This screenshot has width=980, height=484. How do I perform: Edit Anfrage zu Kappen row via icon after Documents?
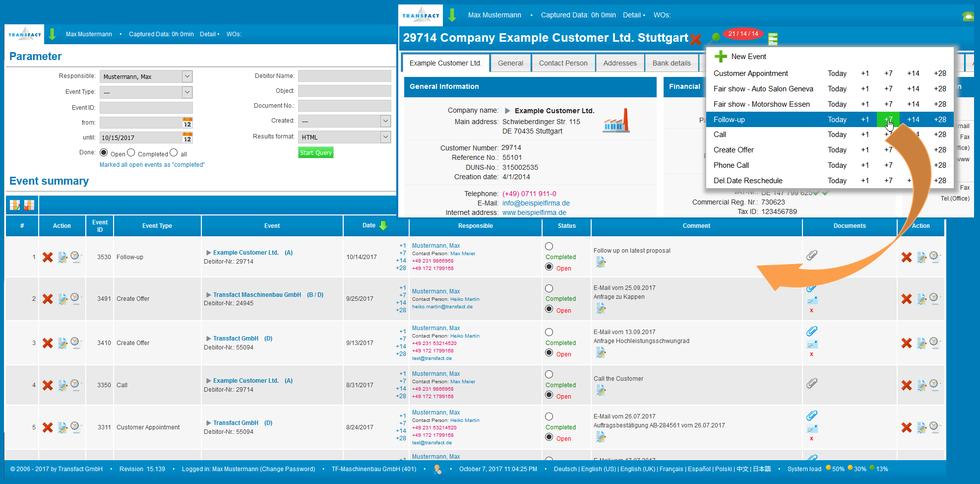click(921, 299)
